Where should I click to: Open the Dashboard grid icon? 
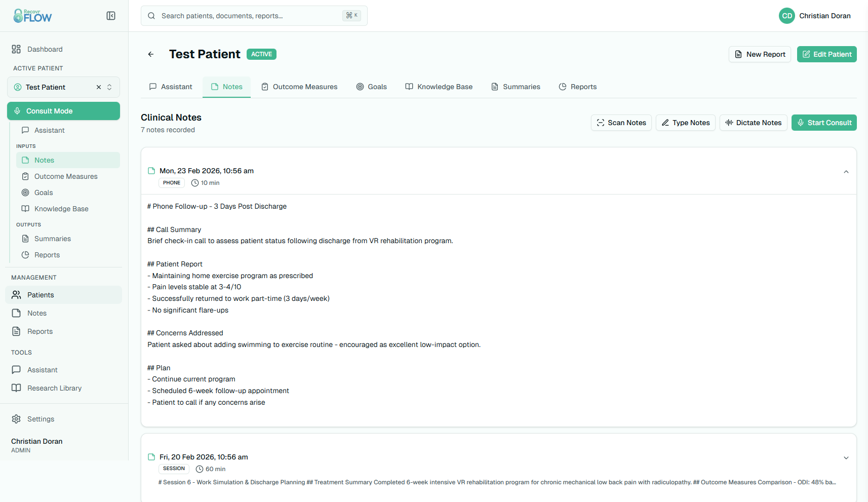coord(16,49)
